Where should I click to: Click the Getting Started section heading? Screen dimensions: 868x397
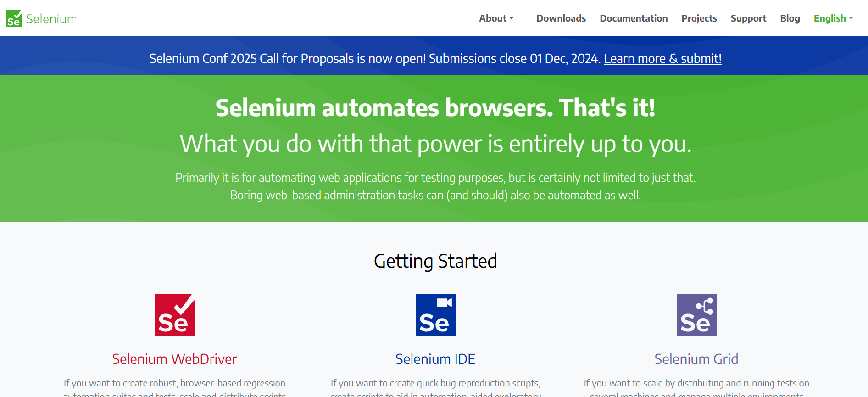pos(435,261)
